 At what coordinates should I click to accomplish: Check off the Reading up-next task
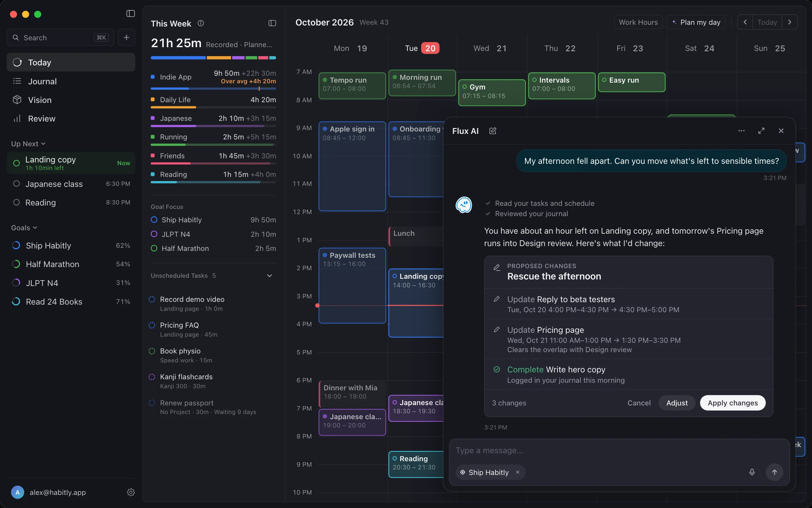[x=16, y=202]
